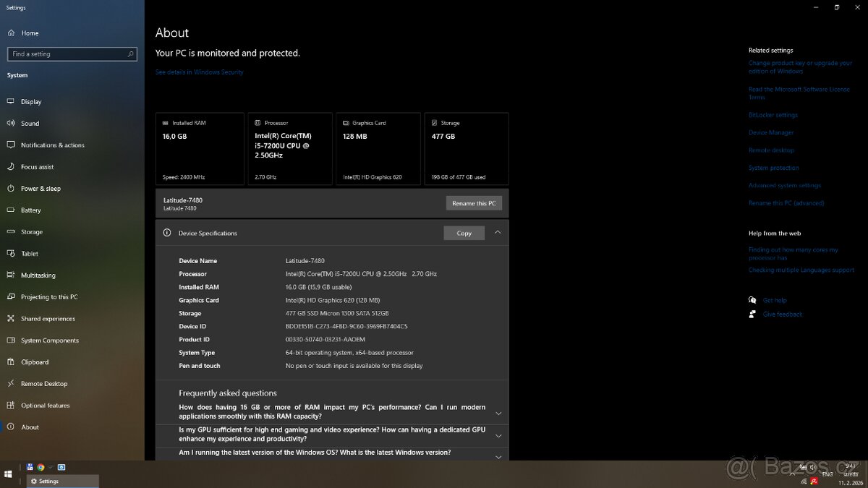Viewport: 868px width, 488px height.
Task: Select the Multitasking icon
Action: 11,275
